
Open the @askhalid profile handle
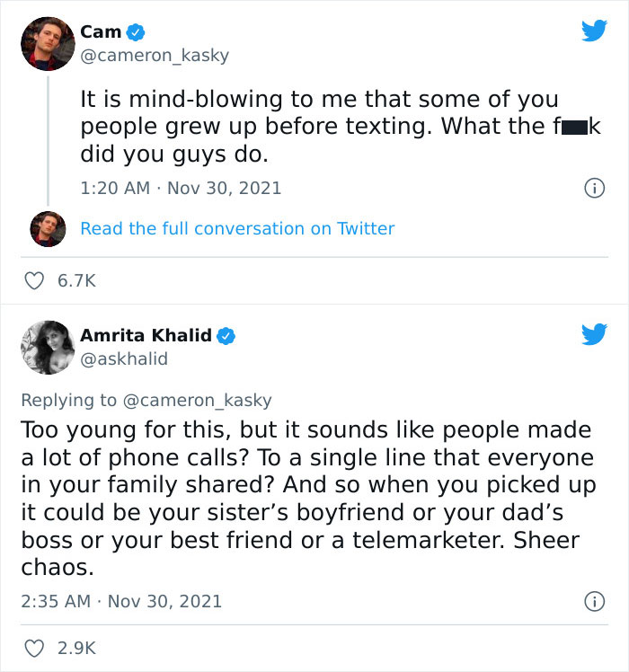point(124,359)
